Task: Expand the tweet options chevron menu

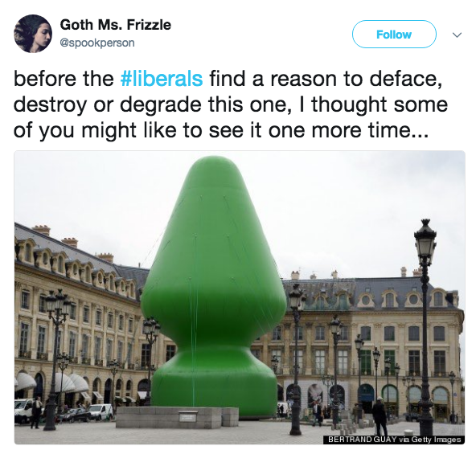Action: click(x=457, y=35)
